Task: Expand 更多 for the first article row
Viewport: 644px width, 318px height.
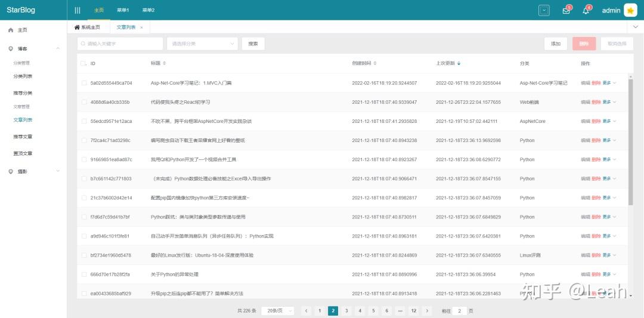Action: [x=609, y=83]
